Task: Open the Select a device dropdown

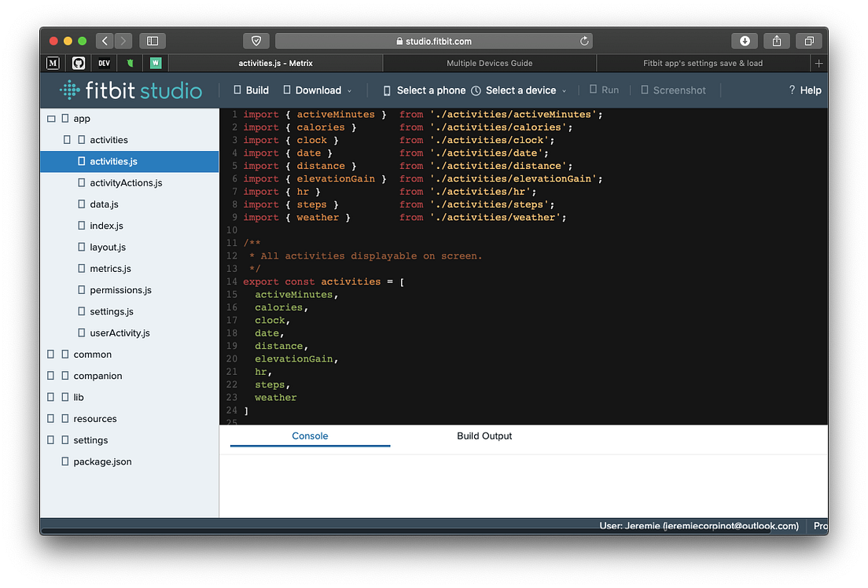Action: 520,90
